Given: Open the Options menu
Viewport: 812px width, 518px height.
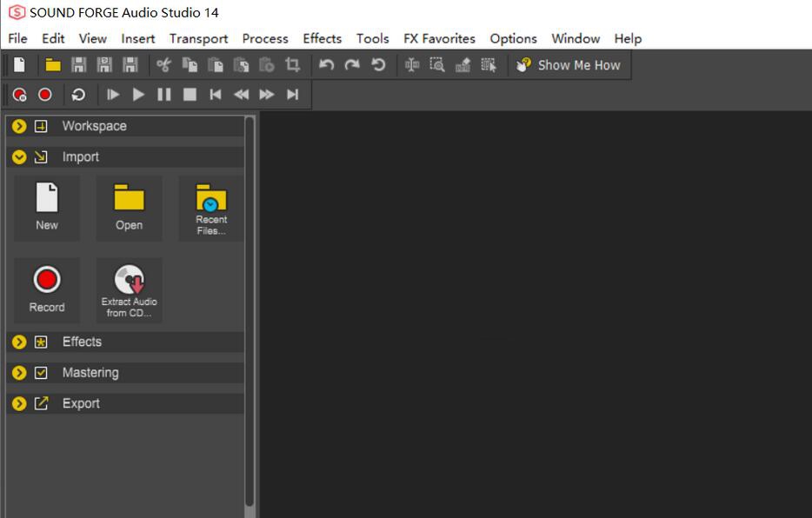Looking at the screenshot, I should point(513,39).
